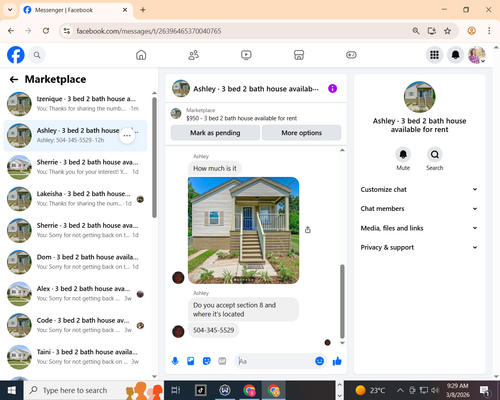Attach a photo file in the composer
This screenshot has height=400, width=500.
191,361
